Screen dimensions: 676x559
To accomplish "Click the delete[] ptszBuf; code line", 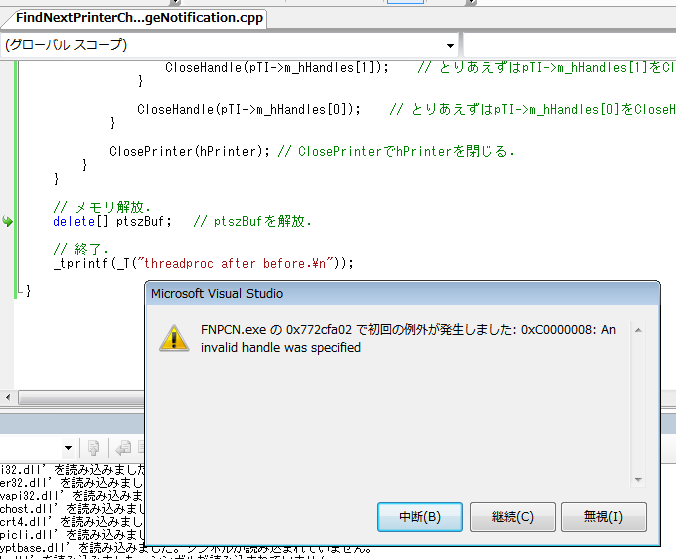I will [x=112, y=222].
